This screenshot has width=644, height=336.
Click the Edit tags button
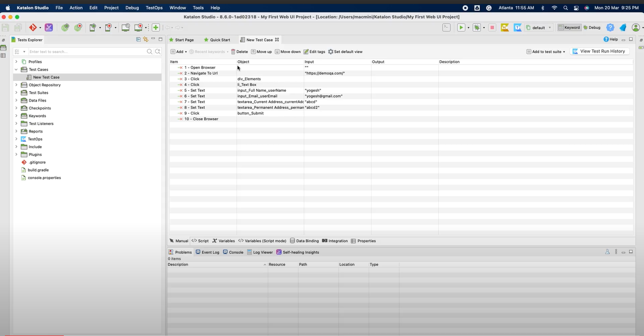[314, 52]
